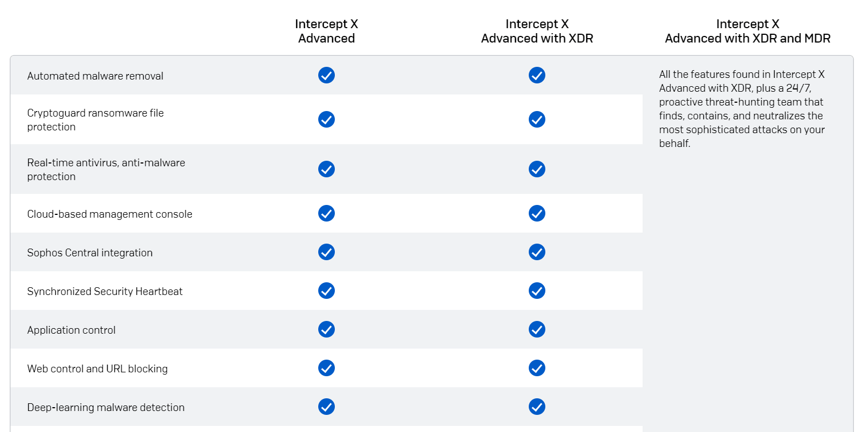The image size is (868, 432).
Task: Click Automated malware removal checkmark in XDR column
Action: (537, 75)
